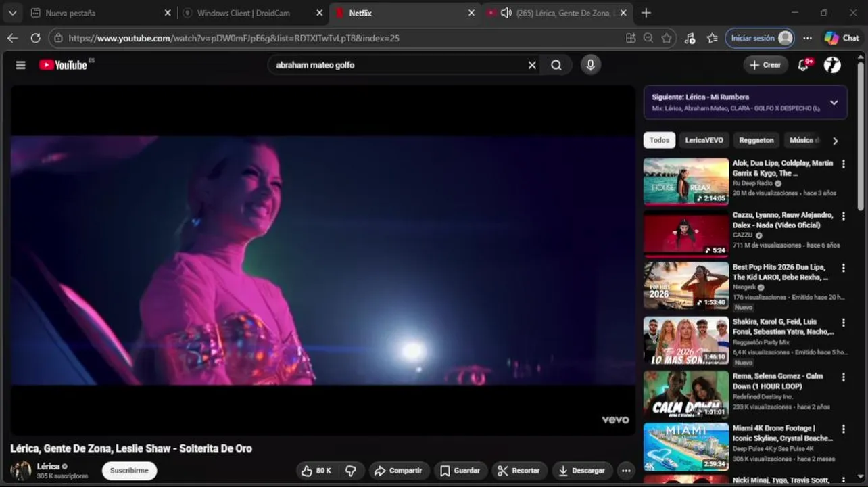
Task: Expand the Siguiente mix playlist panel
Action: point(834,103)
